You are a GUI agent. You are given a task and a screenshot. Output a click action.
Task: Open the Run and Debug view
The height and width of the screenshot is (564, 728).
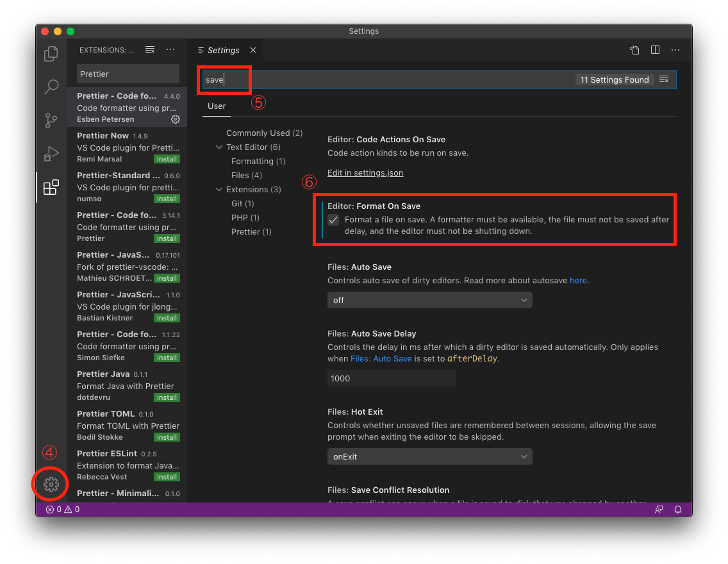pyautogui.click(x=51, y=154)
